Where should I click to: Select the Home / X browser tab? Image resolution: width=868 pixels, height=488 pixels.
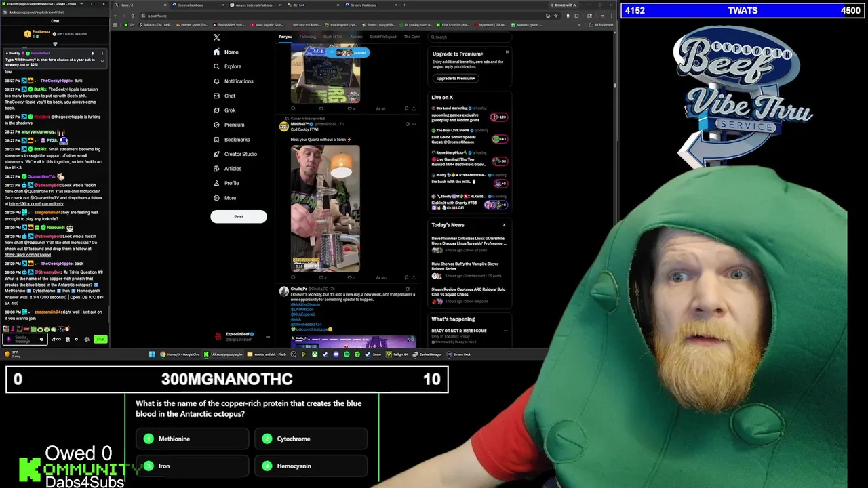pyautogui.click(x=139, y=5)
